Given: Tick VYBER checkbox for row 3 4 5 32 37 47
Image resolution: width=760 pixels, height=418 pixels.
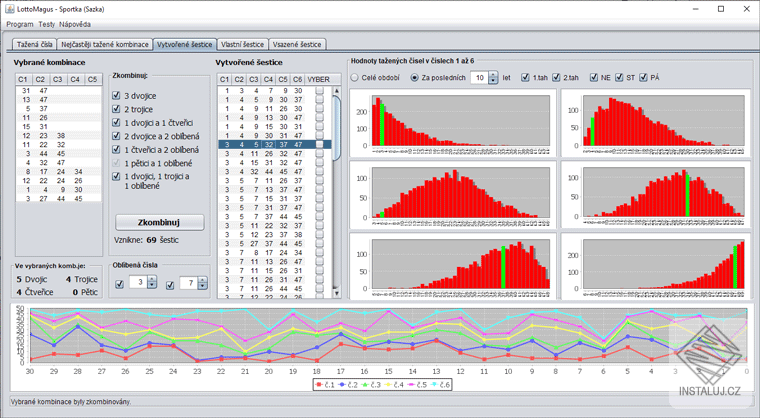Looking at the screenshot, I should (319, 145).
